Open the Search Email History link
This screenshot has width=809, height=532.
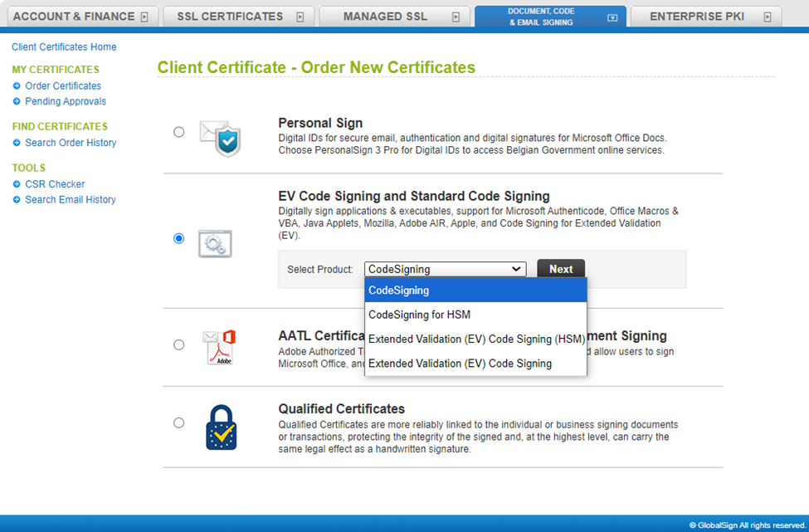pyautogui.click(x=71, y=200)
